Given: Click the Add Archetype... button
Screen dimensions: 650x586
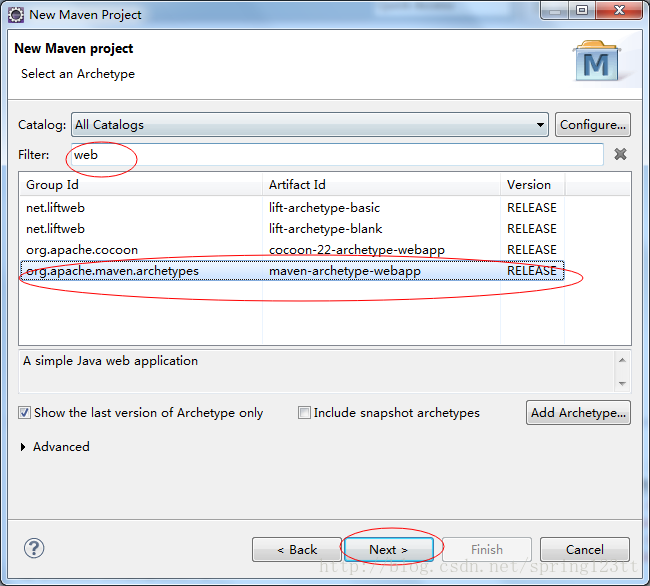Looking at the screenshot, I should coord(578,413).
